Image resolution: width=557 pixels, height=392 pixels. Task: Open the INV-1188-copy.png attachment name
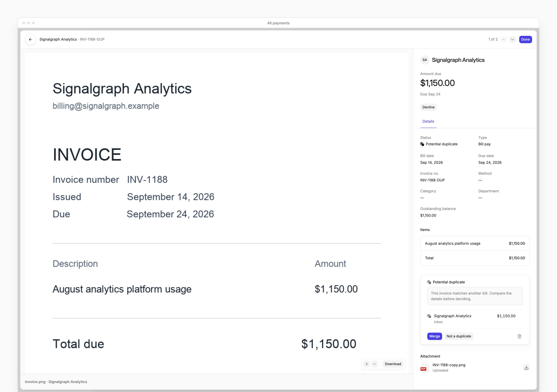(449, 365)
